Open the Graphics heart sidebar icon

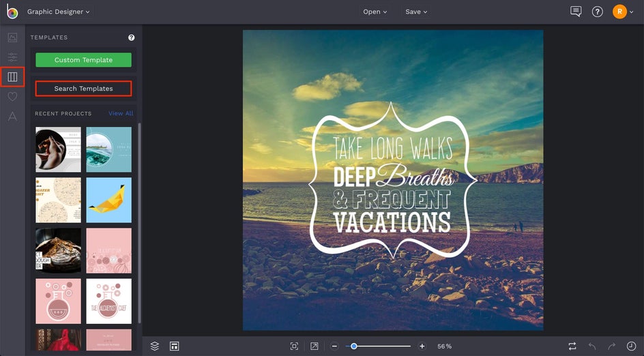(x=12, y=96)
